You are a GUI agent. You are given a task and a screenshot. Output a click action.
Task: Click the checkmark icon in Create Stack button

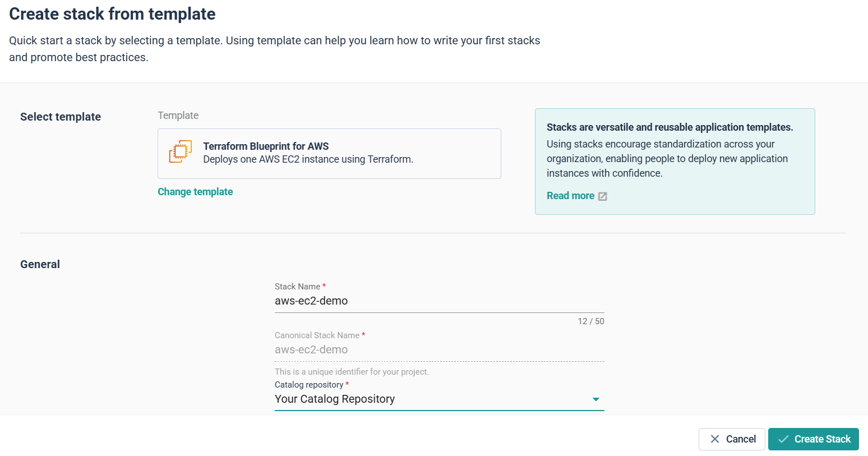(783, 439)
